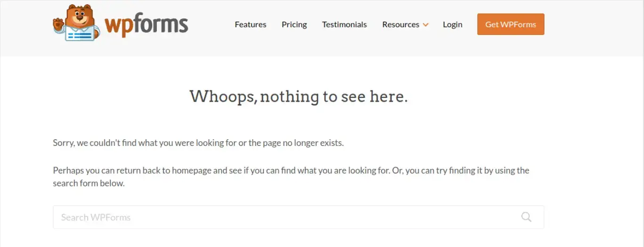Click the Get WPForms button
This screenshot has width=644, height=247.
[511, 24]
